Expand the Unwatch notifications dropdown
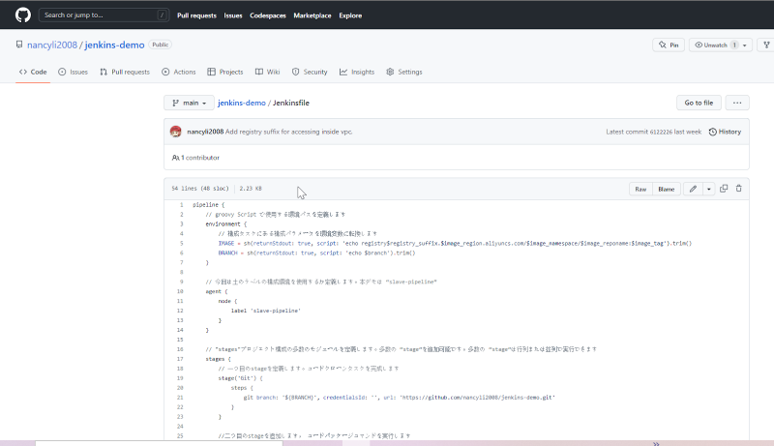 tap(746, 45)
